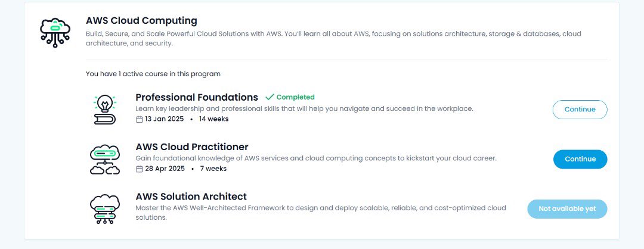Click the green Completed checkmark icon
The height and width of the screenshot is (249, 644).
pyautogui.click(x=270, y=97)
